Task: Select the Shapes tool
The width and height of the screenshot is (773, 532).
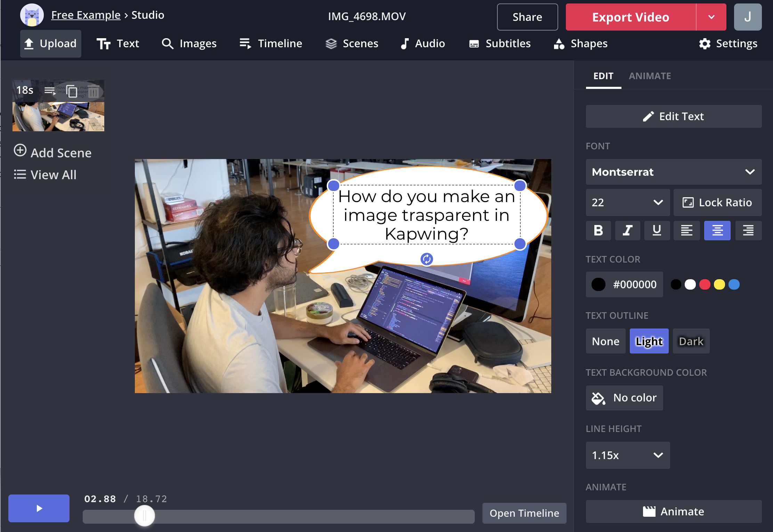Action: pyautogui.click(x=580, y=43)
